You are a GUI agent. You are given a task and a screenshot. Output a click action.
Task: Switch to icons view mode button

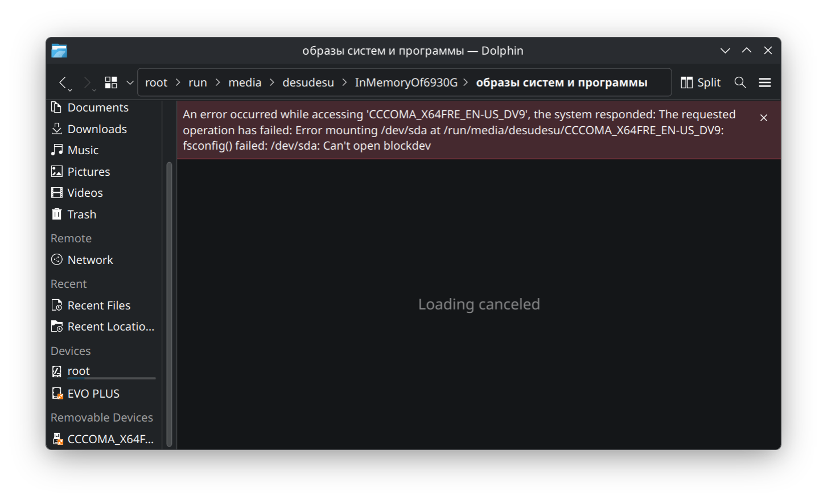tap(111, 83)
